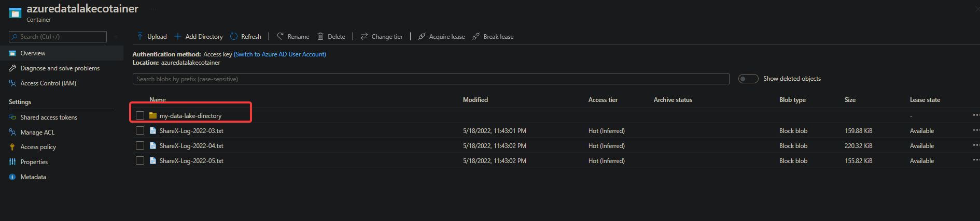
Task: Toggle Show deleted objects switch
Action: pos(748,79)
